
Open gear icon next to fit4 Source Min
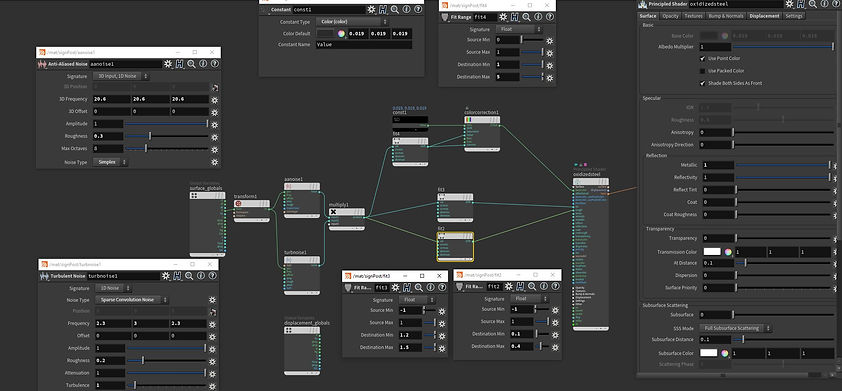(549, 40)
